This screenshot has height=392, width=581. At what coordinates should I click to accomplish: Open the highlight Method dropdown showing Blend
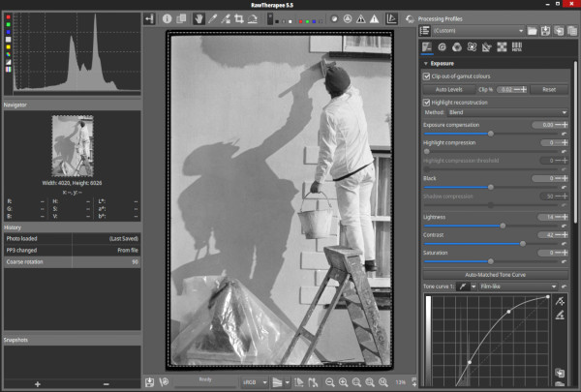click(x=507, y=112)
